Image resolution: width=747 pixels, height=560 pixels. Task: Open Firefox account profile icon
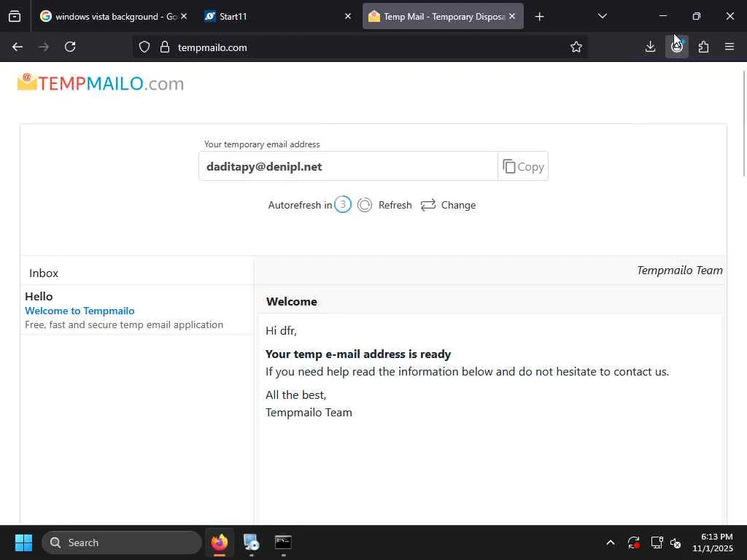pos(677,47)
